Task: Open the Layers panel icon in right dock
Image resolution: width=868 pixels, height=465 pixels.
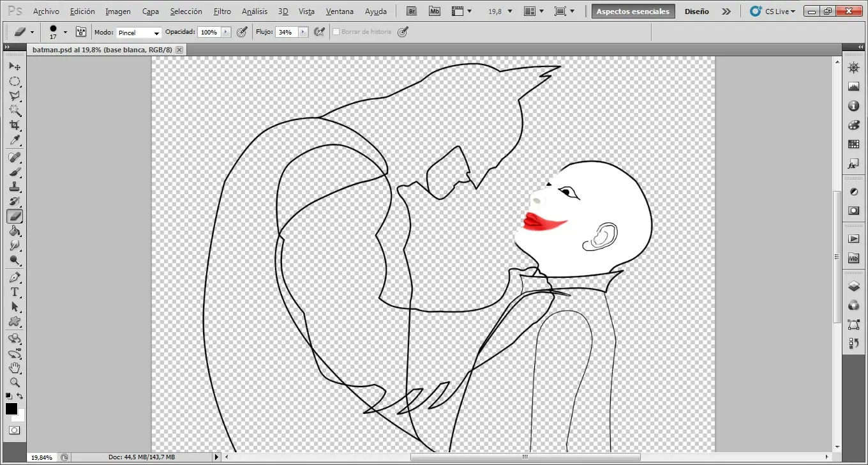Action: (x=853, y=287)
